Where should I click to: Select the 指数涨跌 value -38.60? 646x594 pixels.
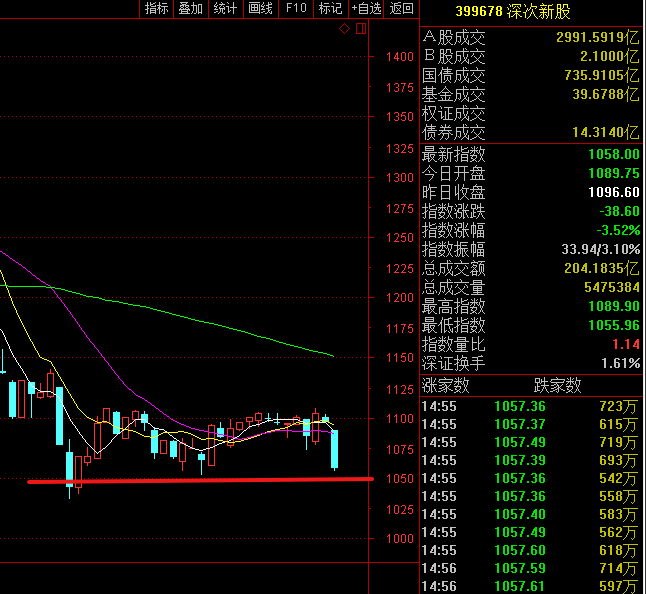point(619,211)
